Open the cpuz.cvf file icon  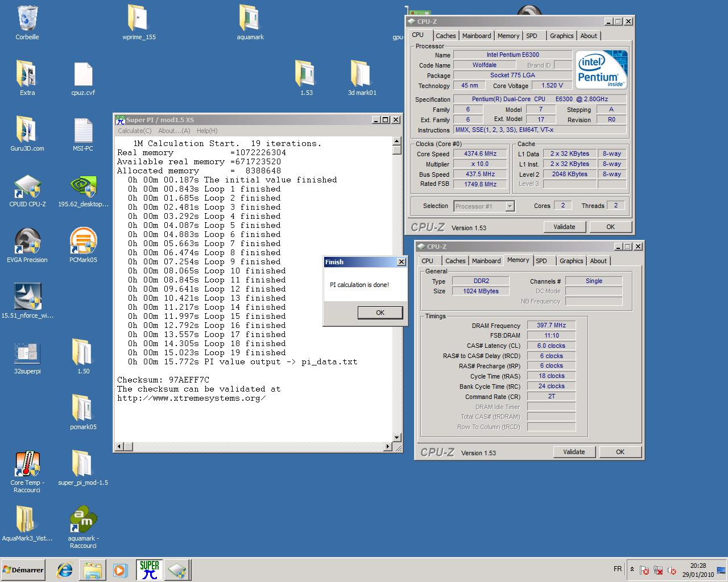[x=83, y=74]
